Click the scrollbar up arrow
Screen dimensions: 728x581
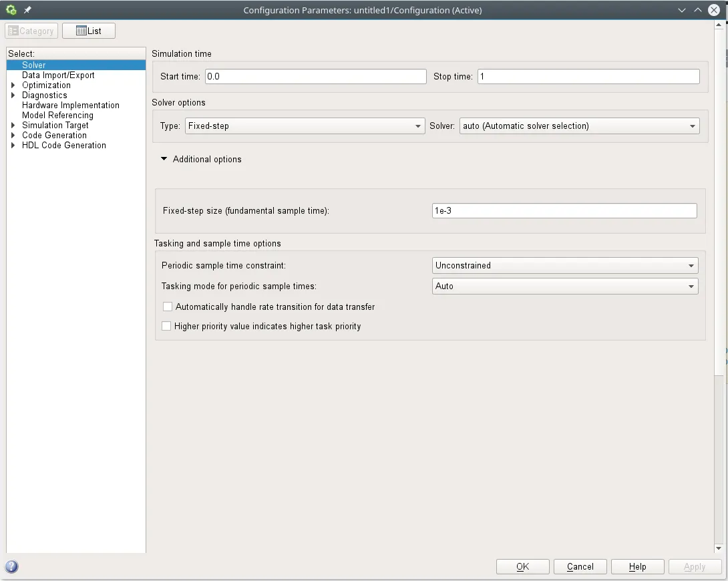(719, 25)
